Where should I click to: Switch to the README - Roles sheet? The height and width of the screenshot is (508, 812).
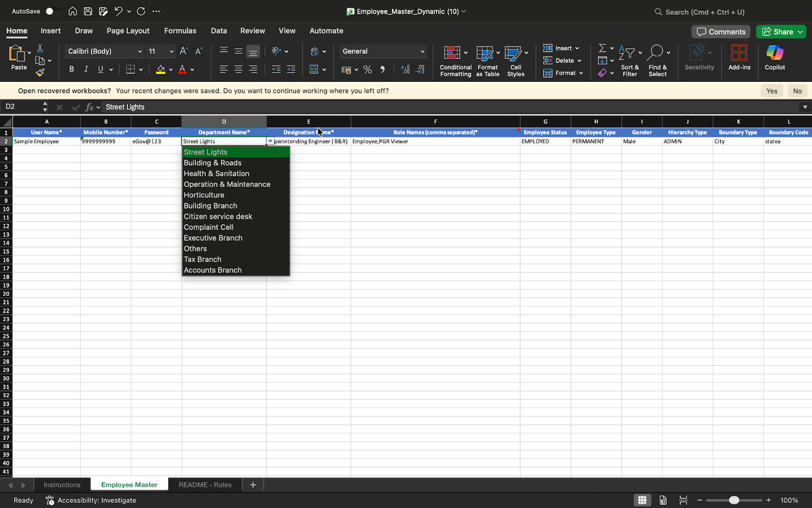(x=205, y=485)
